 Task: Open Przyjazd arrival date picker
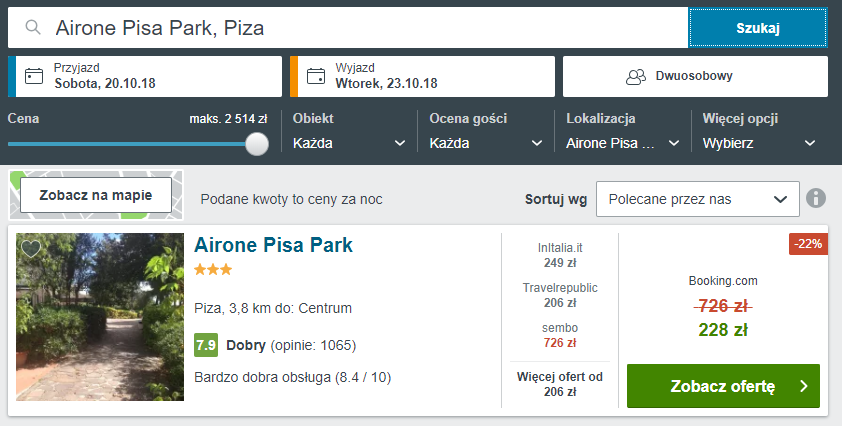pyautogui.click(x=145, y=76)
